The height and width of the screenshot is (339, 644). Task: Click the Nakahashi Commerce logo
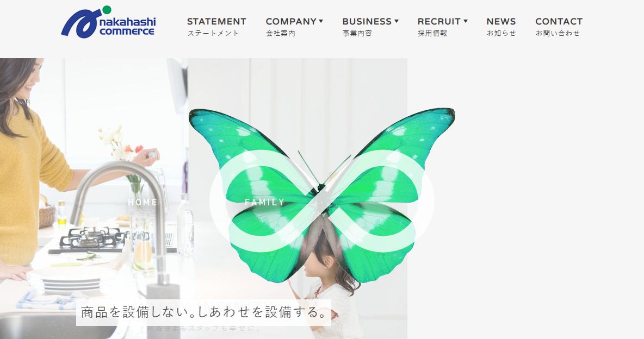pyautogui.click(x=108, y=22)
